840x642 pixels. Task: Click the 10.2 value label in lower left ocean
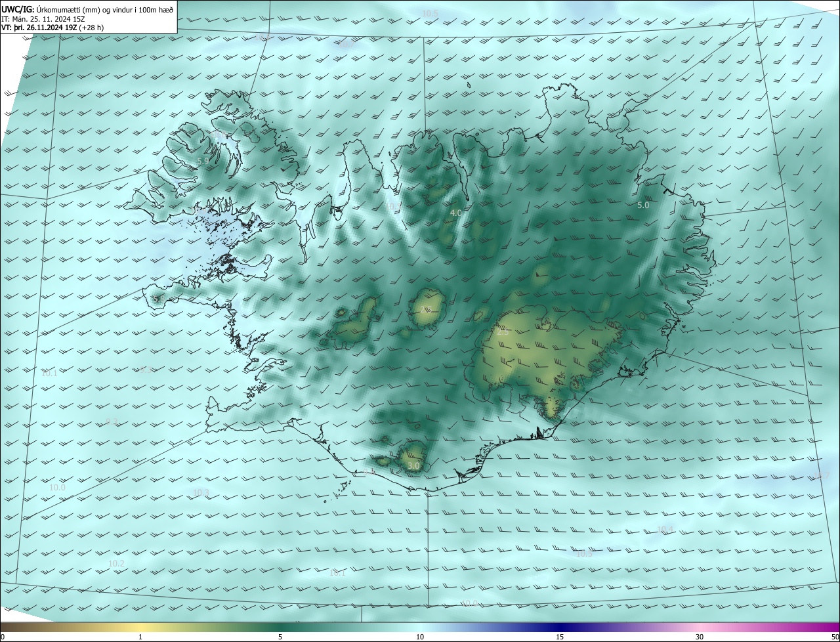pyautogui.click(x=116, y=564)
